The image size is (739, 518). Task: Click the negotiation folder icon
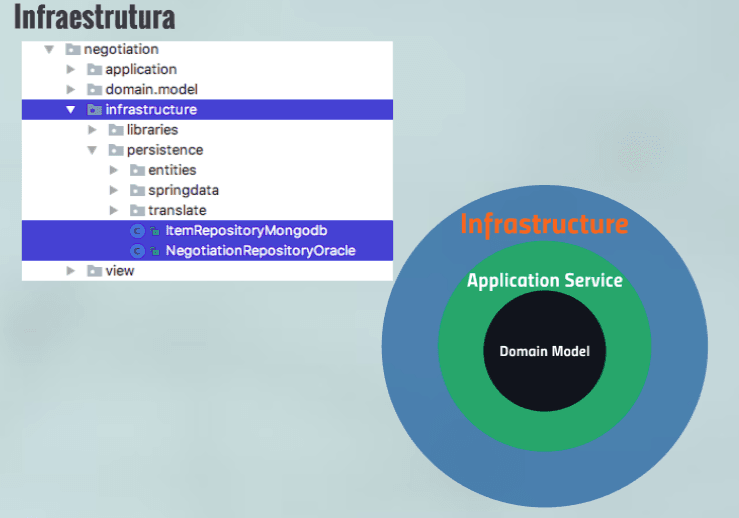[73, 49]
